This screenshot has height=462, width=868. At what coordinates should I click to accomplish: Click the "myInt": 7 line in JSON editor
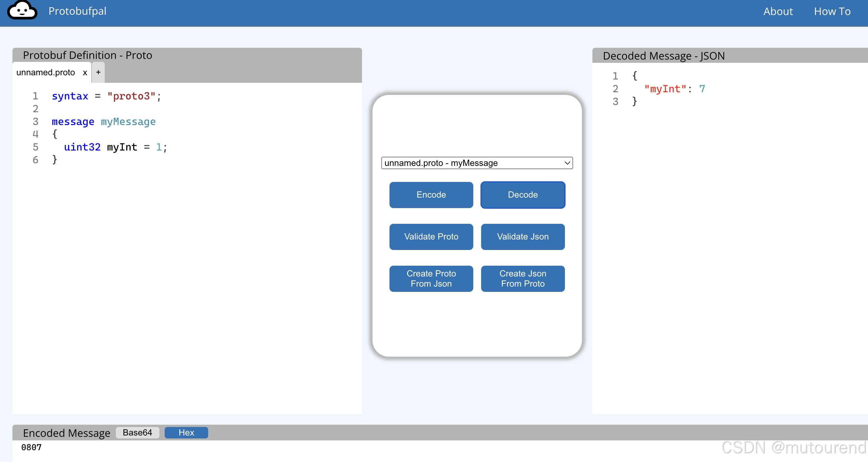point(674,89)
